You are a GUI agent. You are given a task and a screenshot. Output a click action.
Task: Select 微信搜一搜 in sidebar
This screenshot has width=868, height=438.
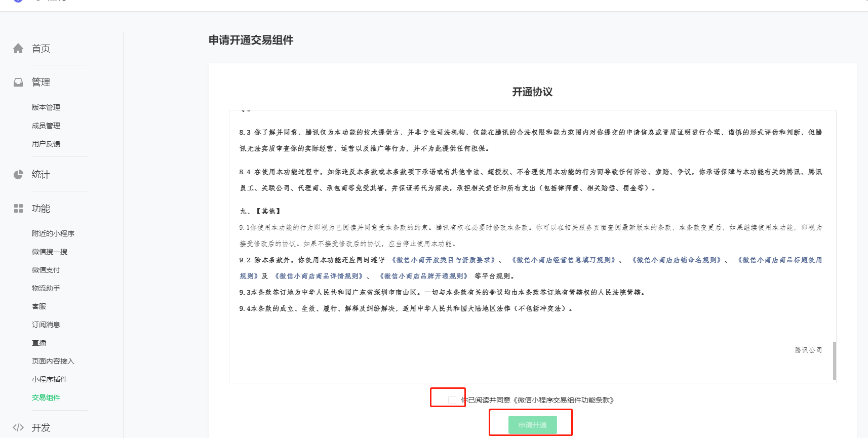point(50,252)
